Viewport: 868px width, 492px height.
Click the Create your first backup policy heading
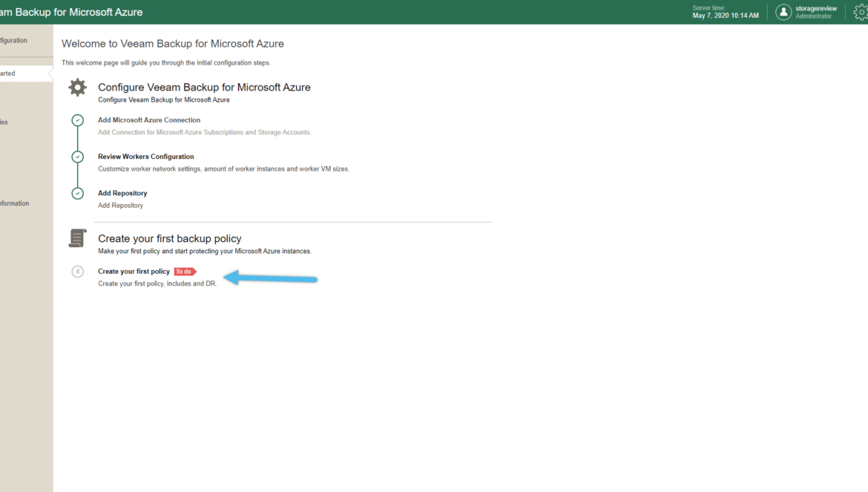click(x=169, y=238)
